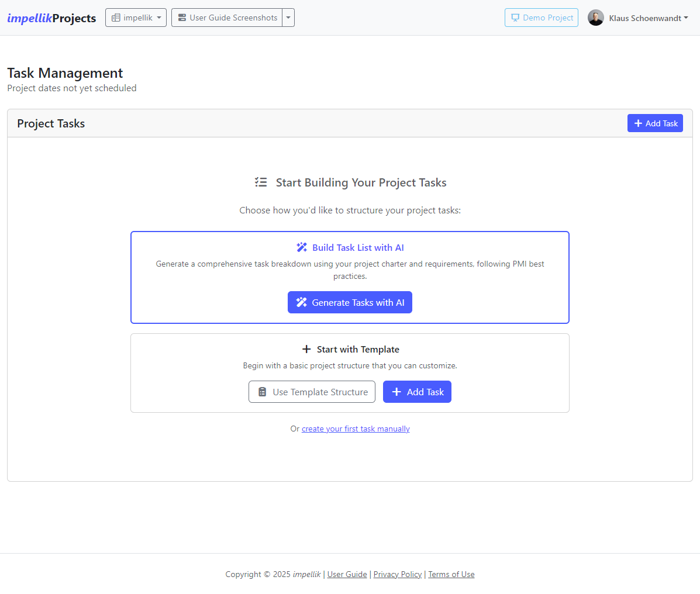Click the Task Management page heading
The height and width of the screenshot is (594, 700).
point(65,72)
